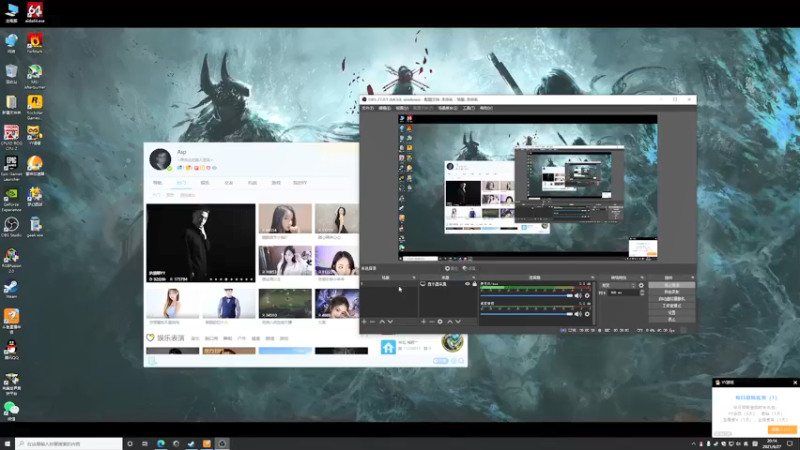Open the File menu in OBS
Viewport: 800px width, 450px height.
[x=367, y=108]
